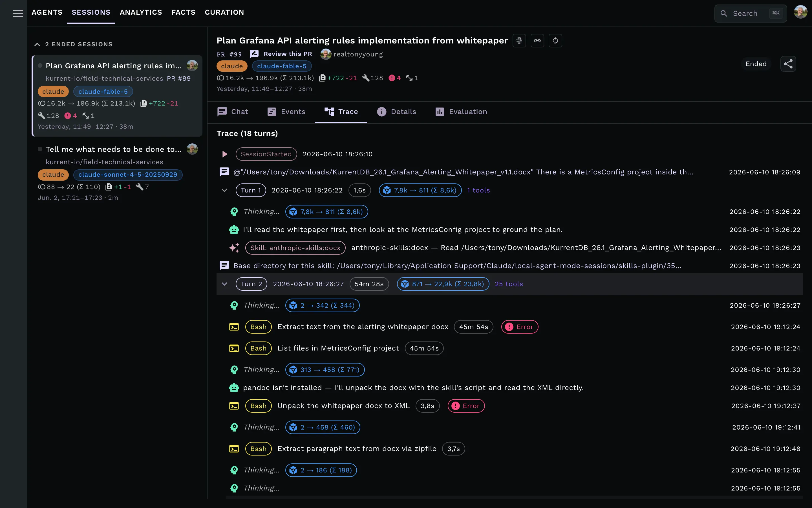Copy the session link via the chain icon
Image resolution: width=812 pixels, height=508 pixels.
[537, 41]
